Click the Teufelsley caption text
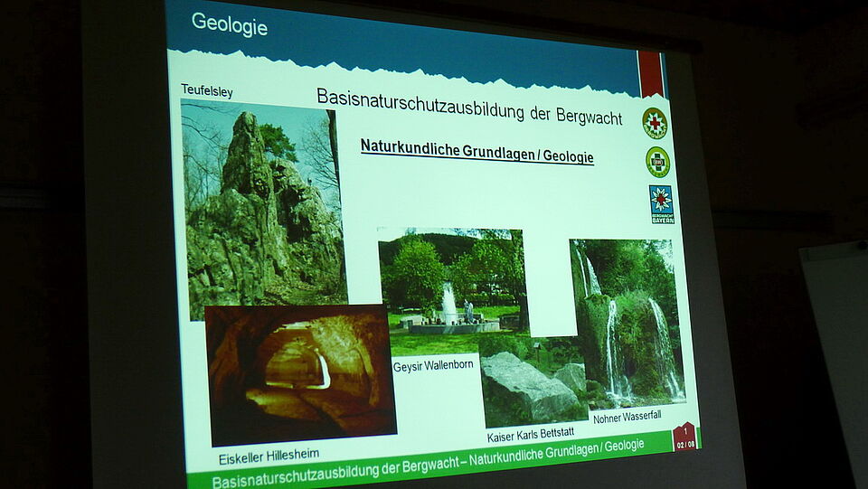Screen dimensions: 868x489 [207, 89]
